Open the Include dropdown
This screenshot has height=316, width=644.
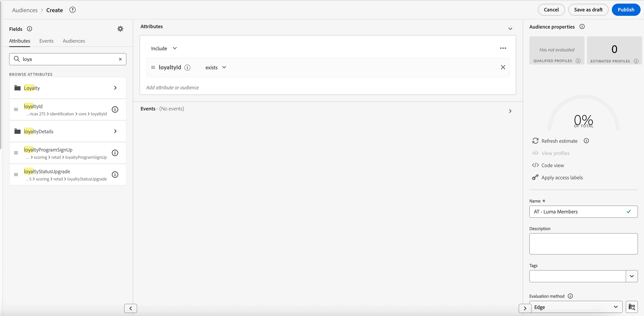[164, 48]
